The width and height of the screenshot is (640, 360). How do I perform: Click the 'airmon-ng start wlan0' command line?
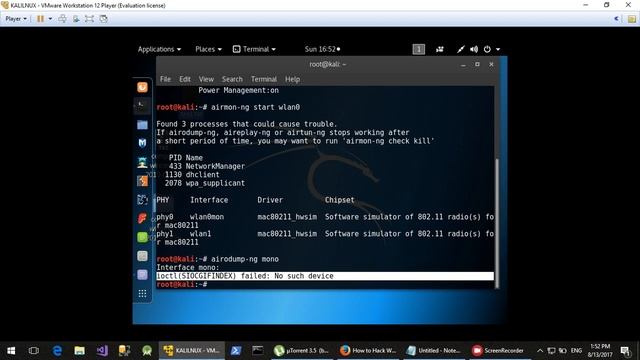(256, 107)
